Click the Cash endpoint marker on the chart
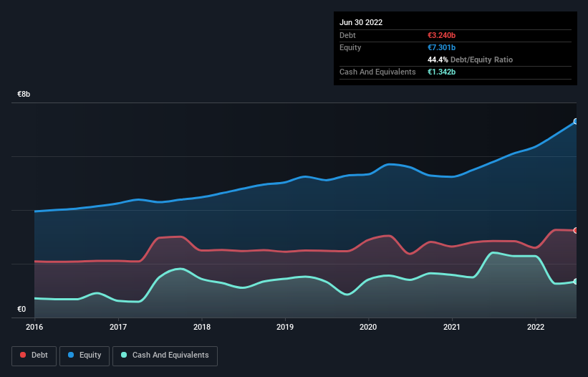Image resolution: width=588 pixels, height=377 pixels. (x=576, y=282)
